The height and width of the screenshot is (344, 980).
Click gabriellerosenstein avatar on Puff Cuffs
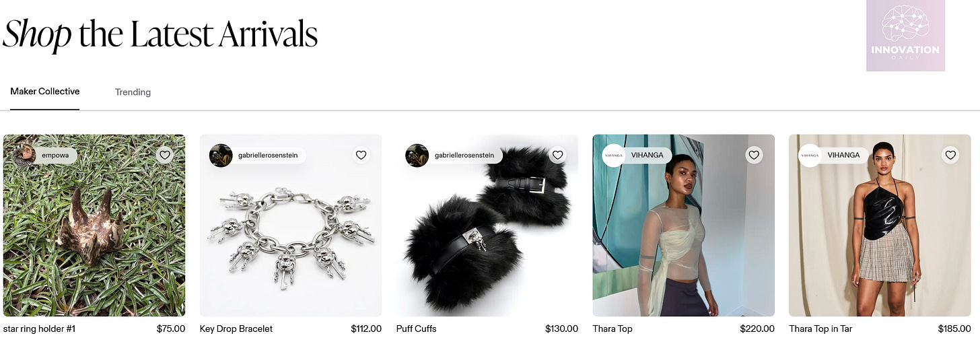click(417, 155)
